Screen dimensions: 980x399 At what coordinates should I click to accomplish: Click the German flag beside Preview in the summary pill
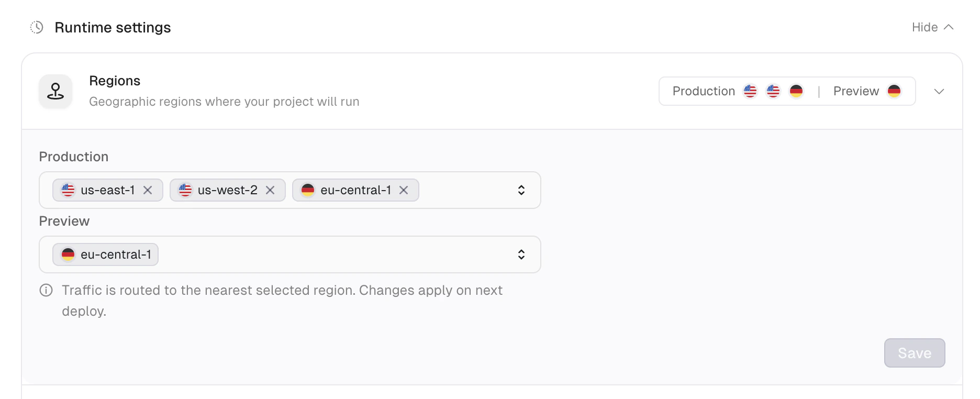pos(895,91)
